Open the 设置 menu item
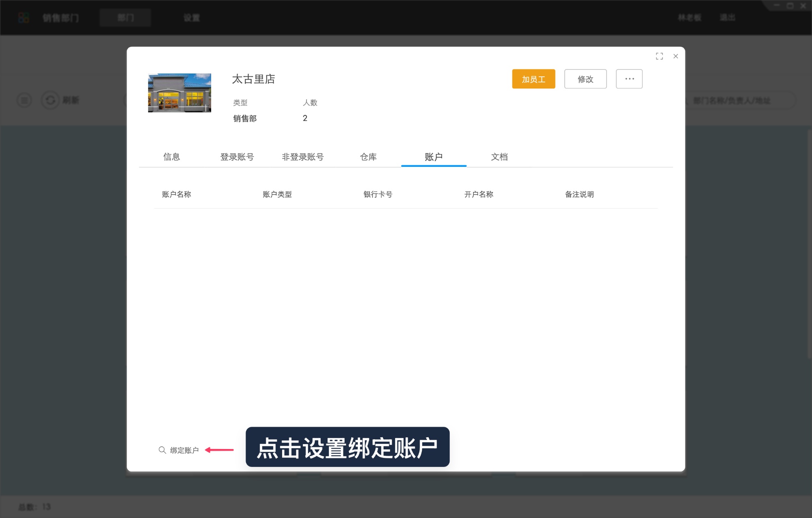812x518 pixels. (192, 17)
